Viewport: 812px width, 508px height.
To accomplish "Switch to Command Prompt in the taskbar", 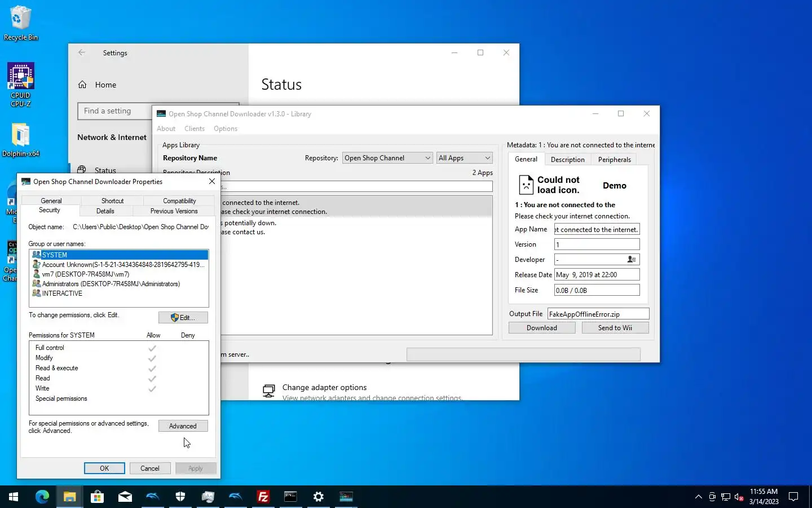I will pos(290,497).
